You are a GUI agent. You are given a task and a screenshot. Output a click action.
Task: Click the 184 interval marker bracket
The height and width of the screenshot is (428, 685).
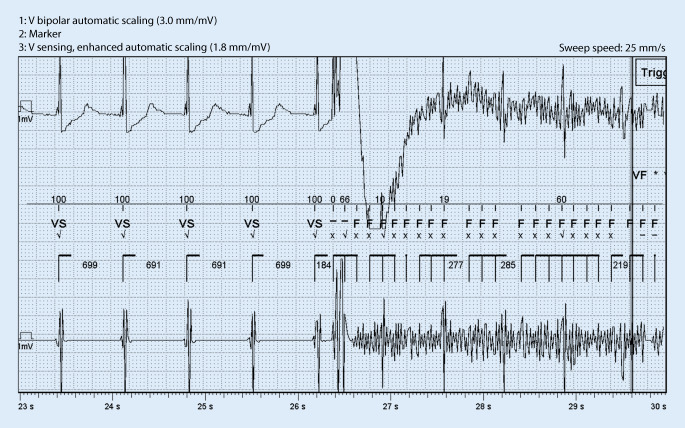pyautogui.click(x=323, y=265)
